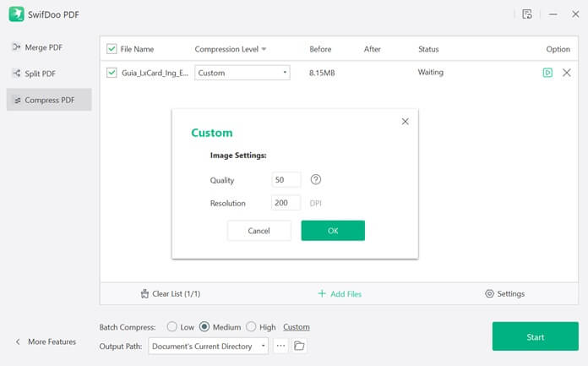Open Quality help question mark icon
588x366 pixels.
316,179
